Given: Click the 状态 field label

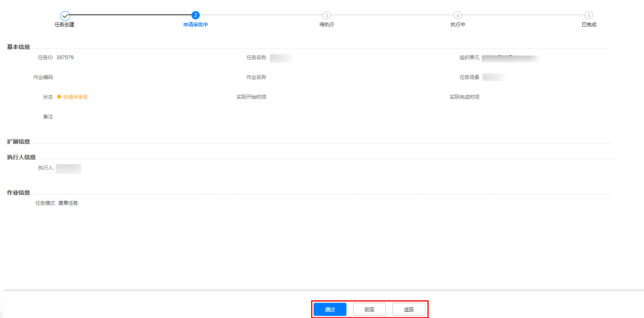Looking at the screenshot, I should 48,97.
